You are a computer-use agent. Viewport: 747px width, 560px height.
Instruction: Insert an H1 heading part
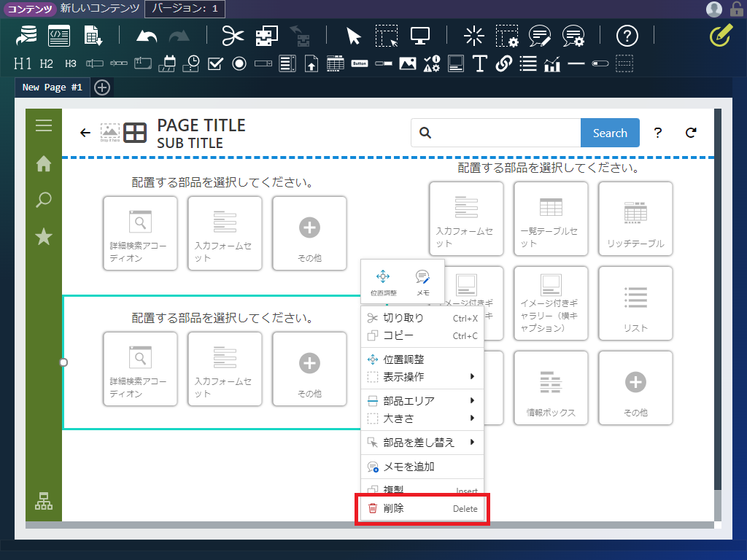[x=23, y=63]
